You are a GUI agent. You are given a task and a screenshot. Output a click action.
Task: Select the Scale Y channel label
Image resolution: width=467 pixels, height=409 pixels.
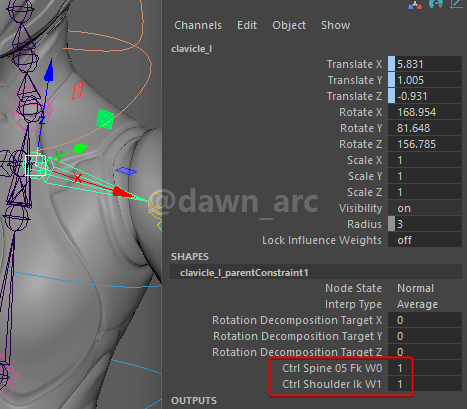point(365,176)
